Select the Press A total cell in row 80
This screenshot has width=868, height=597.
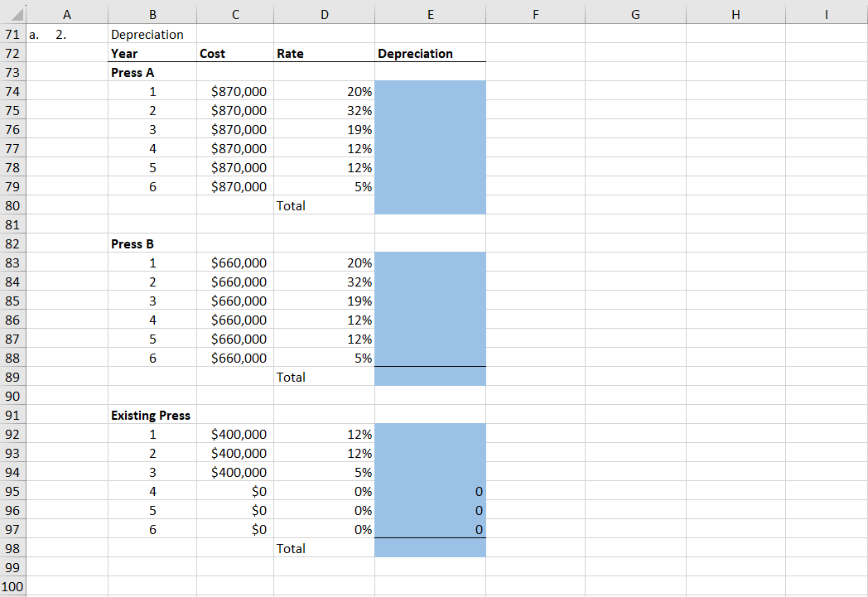[430, 205]
